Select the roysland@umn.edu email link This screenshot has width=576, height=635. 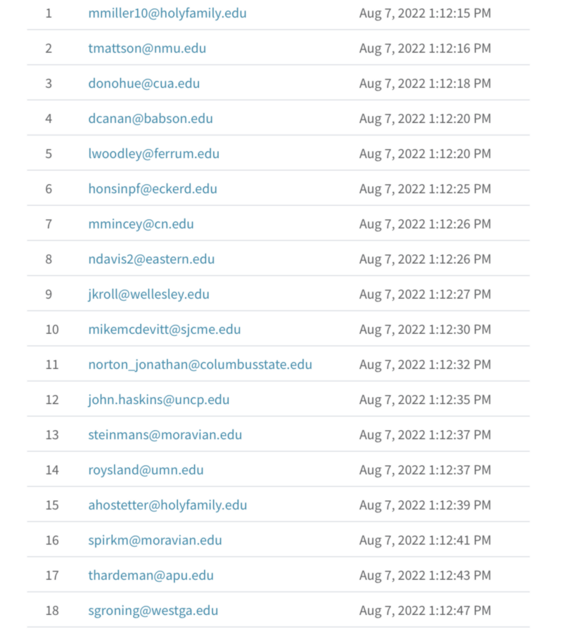click(146, 470)
